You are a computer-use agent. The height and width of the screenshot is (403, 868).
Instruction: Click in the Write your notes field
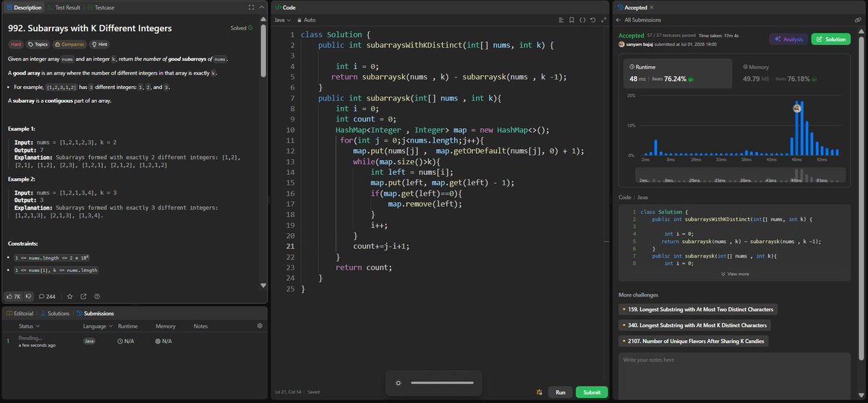(x=735, y=375)
